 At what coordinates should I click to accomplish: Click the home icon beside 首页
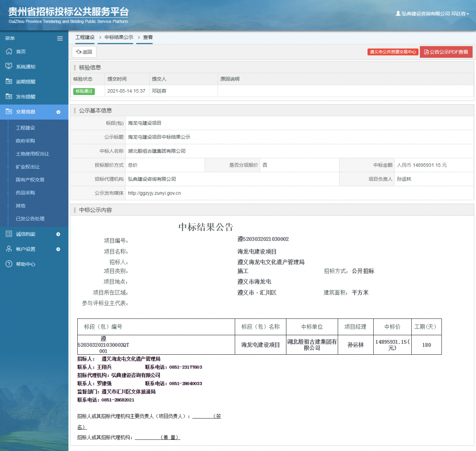[x=9, y=52]
